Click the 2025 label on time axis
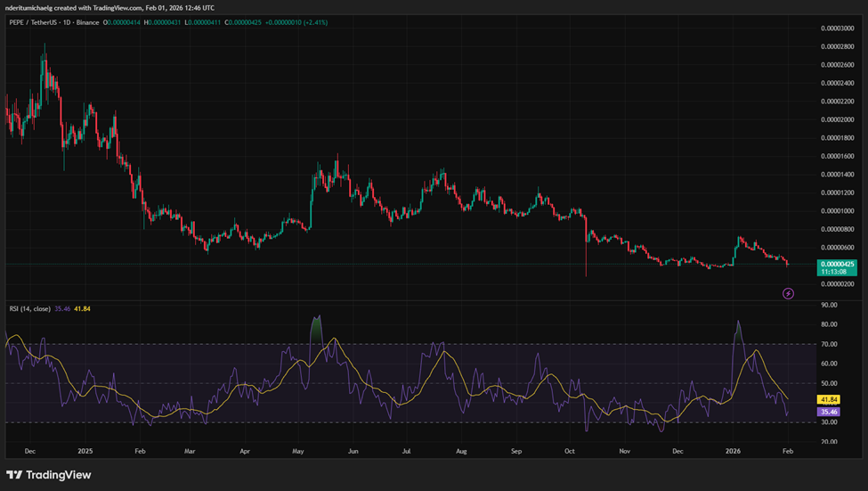This screenshot has height=491, width=868. pos(86,452)
